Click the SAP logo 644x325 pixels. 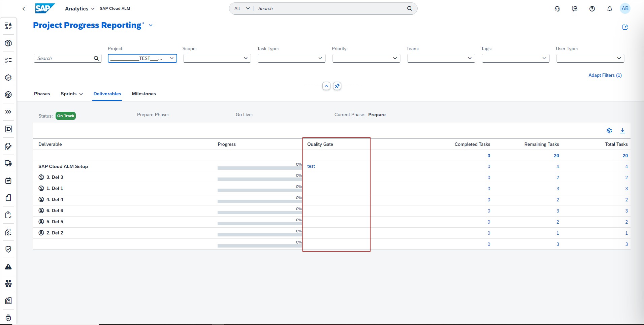pyautogui.click(x=44, y=8)
